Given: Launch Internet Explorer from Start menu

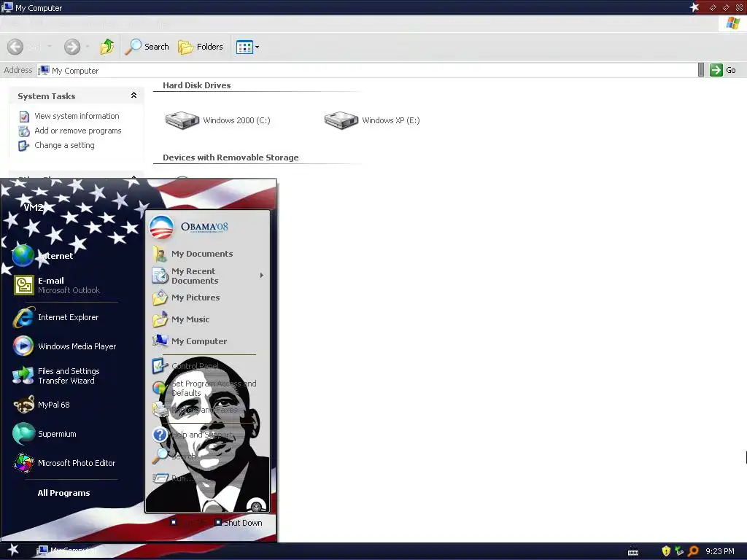Looking at the screenshot, I should (56, 318).
